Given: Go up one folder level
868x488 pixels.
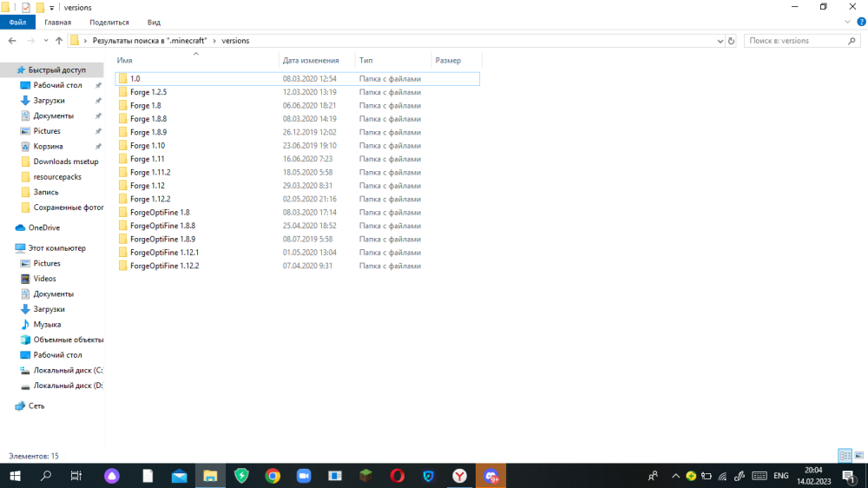Looking at the screenshot, I should [x=59, y=41].
